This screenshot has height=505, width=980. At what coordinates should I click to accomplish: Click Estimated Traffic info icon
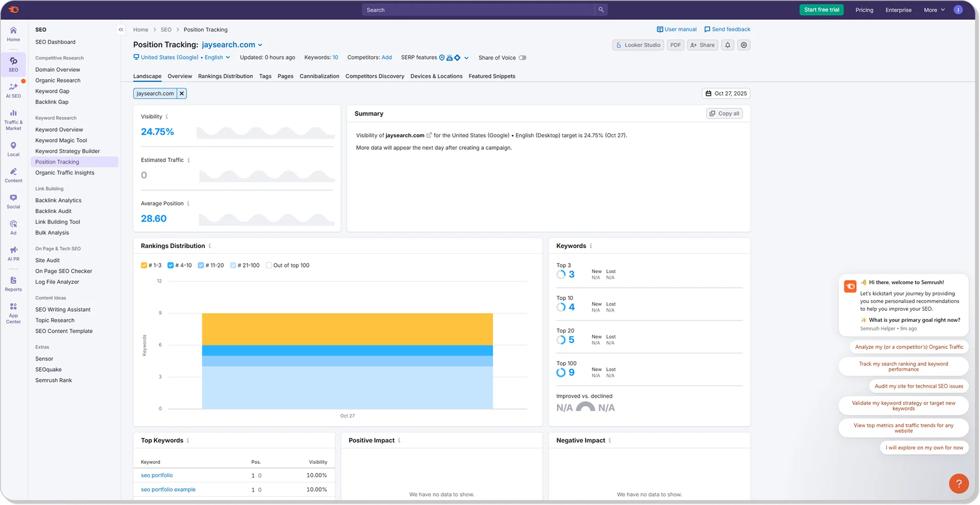(189, 160)
